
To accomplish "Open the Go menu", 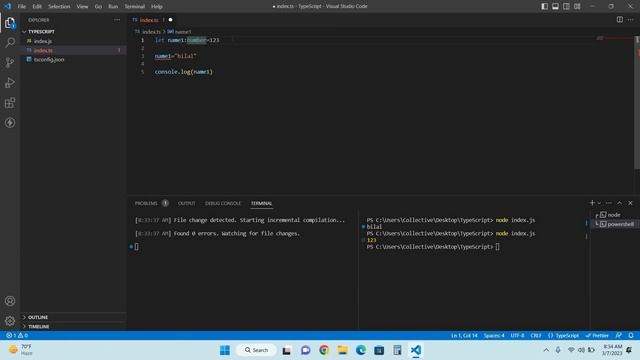I will click(x=98, y=6).
